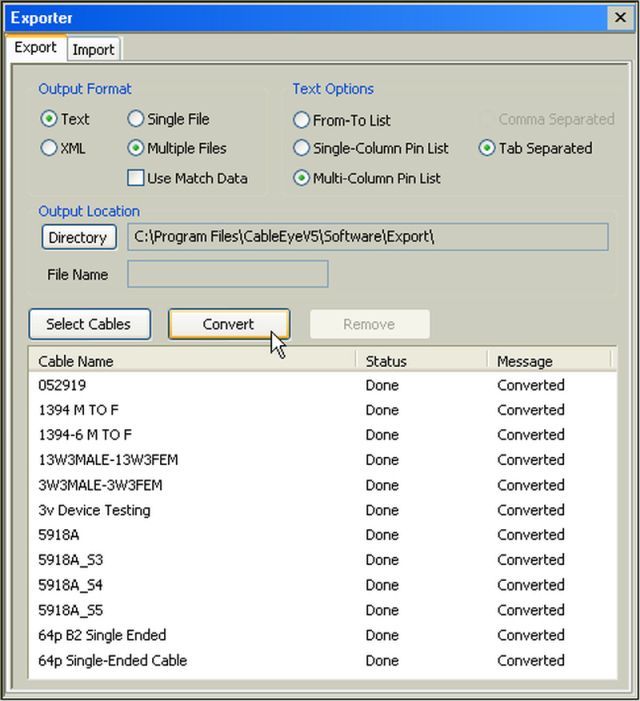
Task: Choose the From-To List text option
Action: [x=301, y=120]
